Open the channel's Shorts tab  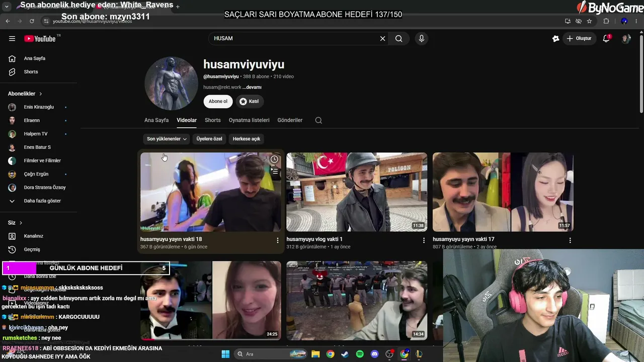pos(213,120)
